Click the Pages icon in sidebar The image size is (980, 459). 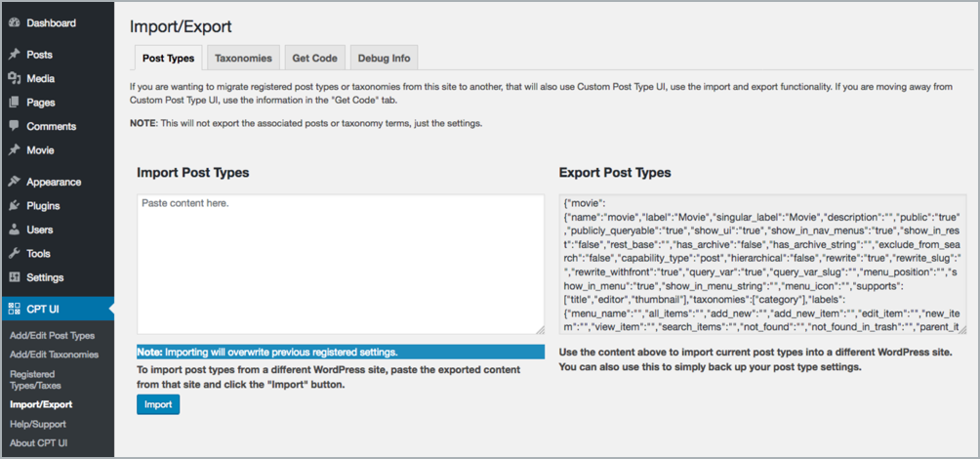(14, 103)
